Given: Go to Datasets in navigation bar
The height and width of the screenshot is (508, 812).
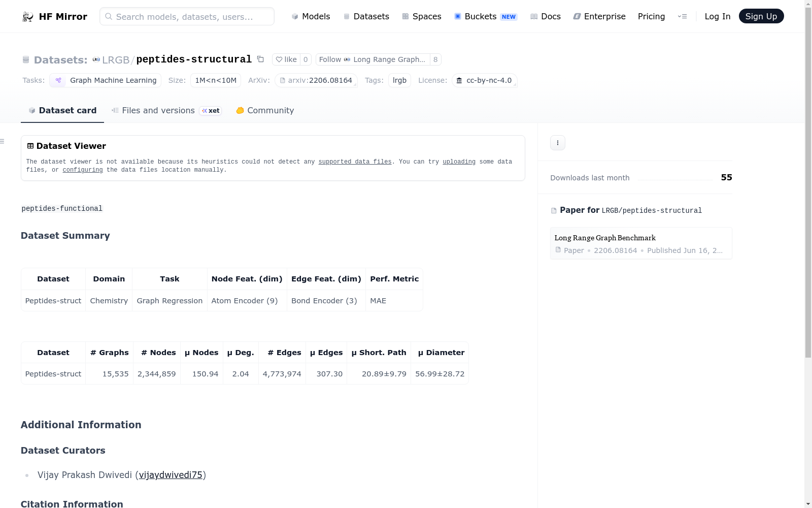Looking at the screenshot, I should (366, 17).
